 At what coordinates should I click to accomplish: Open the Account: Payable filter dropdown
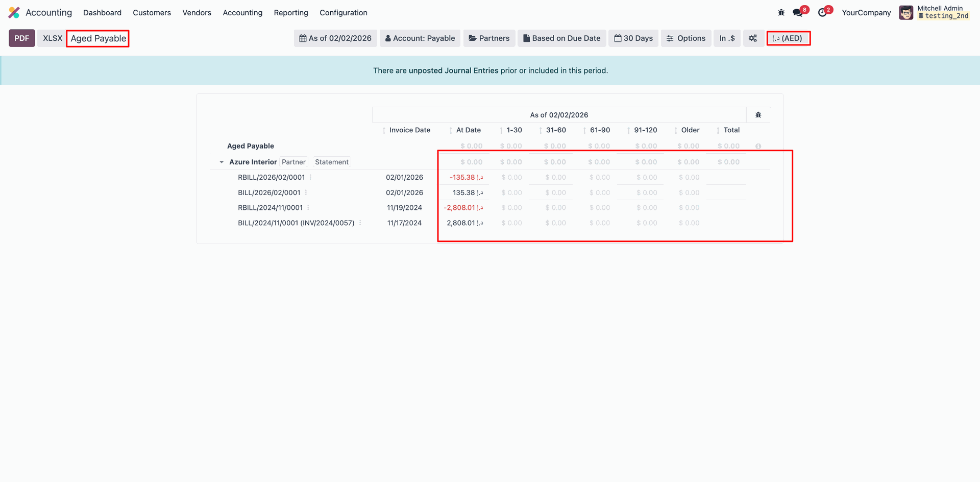coord(420,38)
